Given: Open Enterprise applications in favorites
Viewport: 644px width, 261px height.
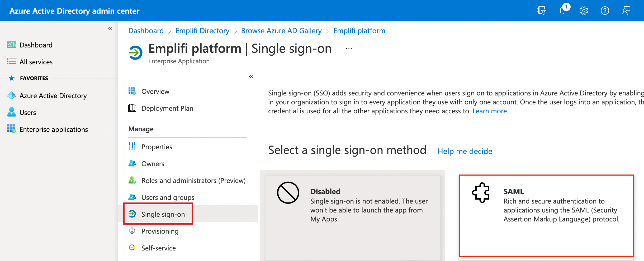Looking at the screenshot, I should [x=54, y=129].
